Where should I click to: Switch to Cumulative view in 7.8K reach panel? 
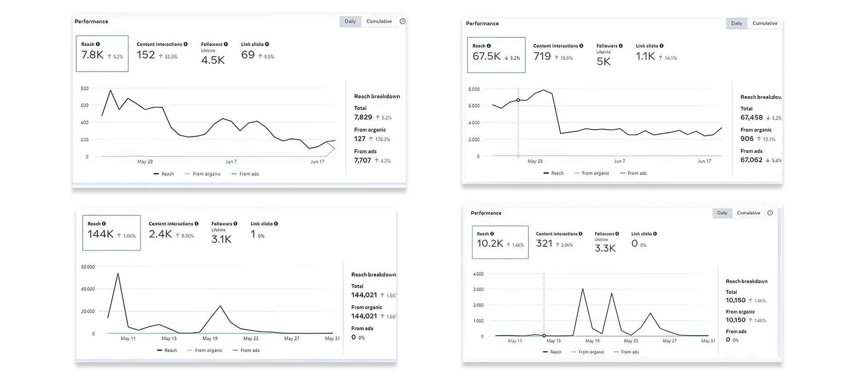click(x=379, y=21)
